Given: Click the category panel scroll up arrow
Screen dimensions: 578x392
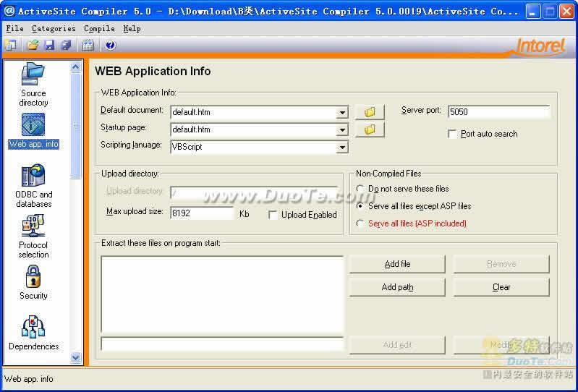Looking at the screenshot, I should coord(75,67).
